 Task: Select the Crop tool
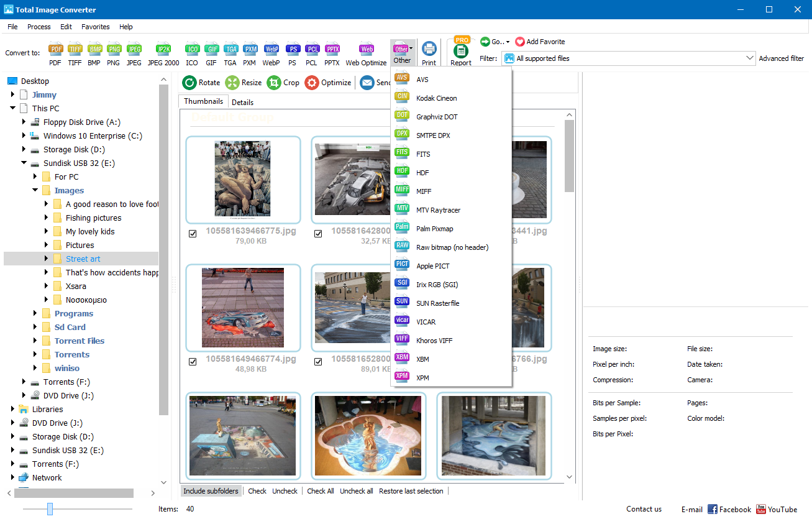[283, 83]
